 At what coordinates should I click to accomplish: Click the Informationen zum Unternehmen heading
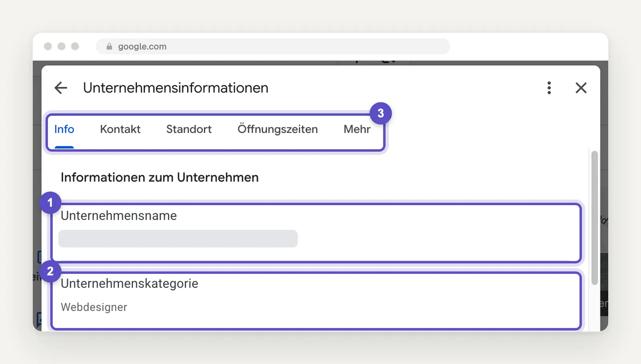(x=159, y=177)
